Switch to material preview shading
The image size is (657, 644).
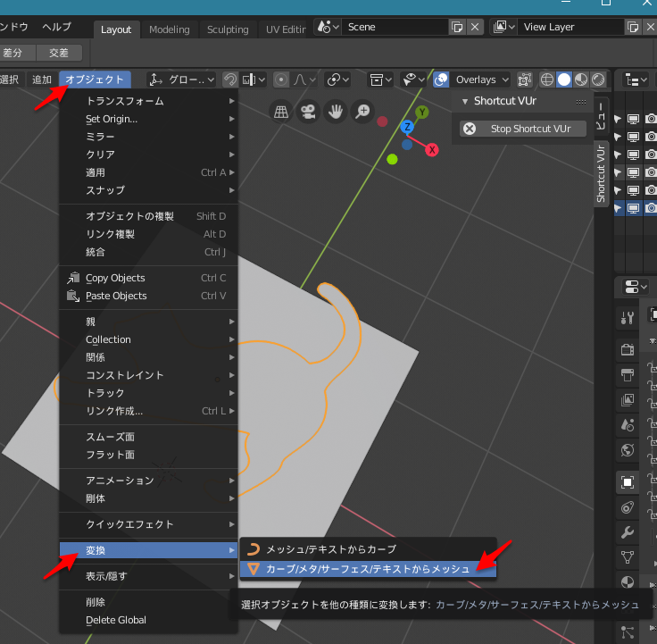(581, 79)
